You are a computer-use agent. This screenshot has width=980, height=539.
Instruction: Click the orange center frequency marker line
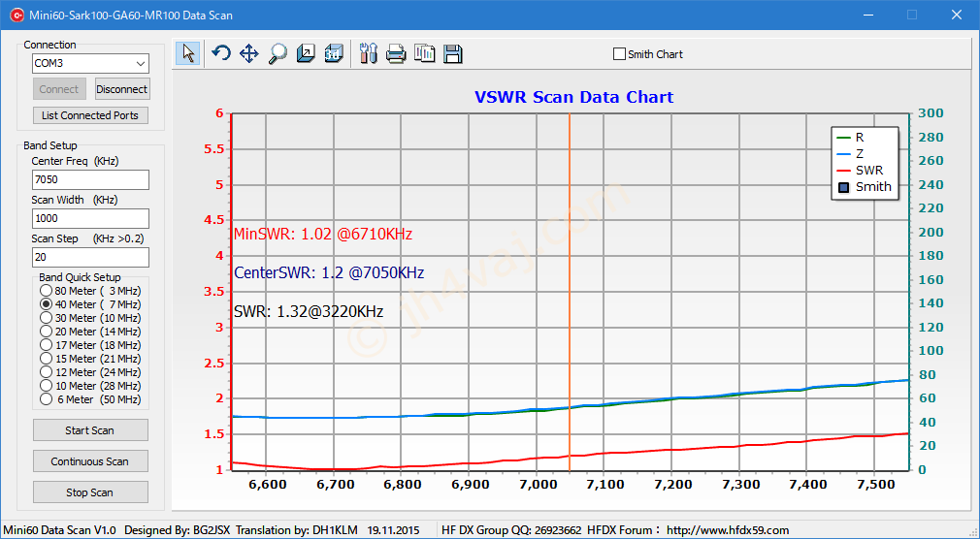[x=570, y=291]
